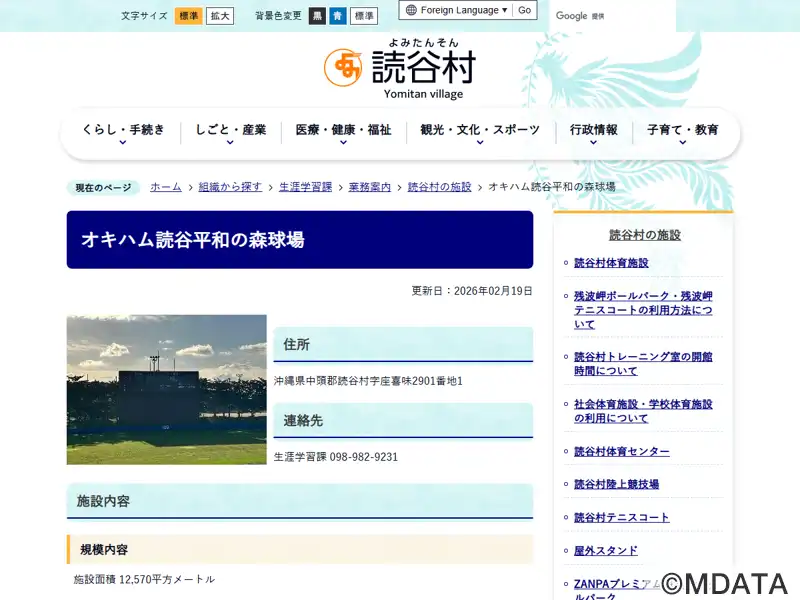This screenshot has height=600, width=800.
Task: Click the globe icon beside Foreign Language
Action: tap(410, 10)
